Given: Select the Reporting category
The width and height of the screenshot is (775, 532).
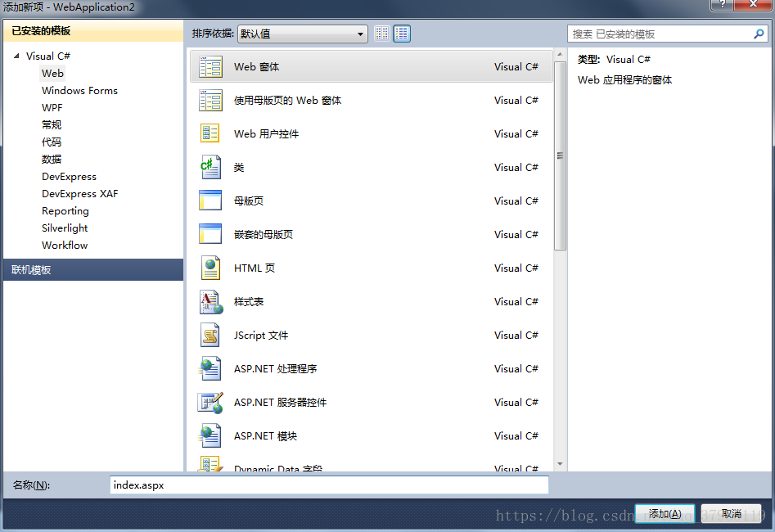Looking at the screenshot, I should click(65, 211).
